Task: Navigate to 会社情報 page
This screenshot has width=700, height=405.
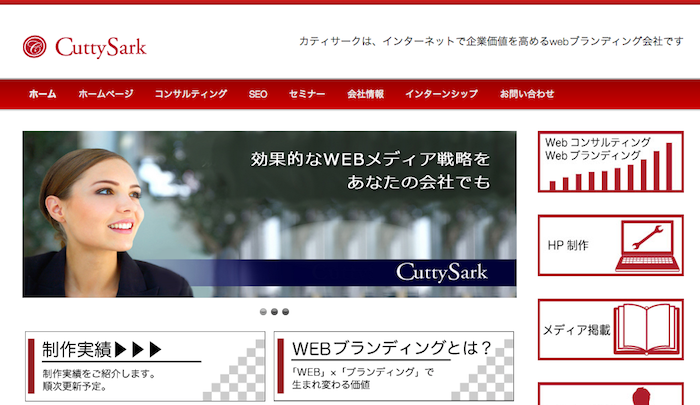Action: 366,94
